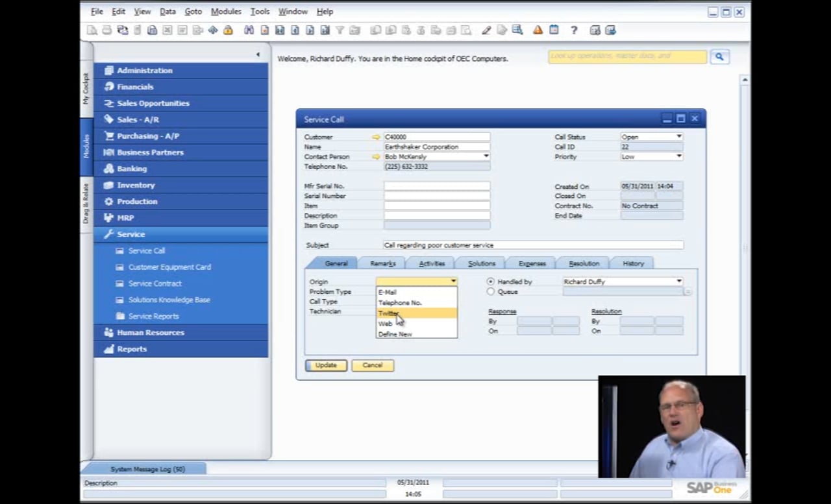Open the Handled by Richard Duffy dropdown
831x504 pixels.
coord(679,282)
